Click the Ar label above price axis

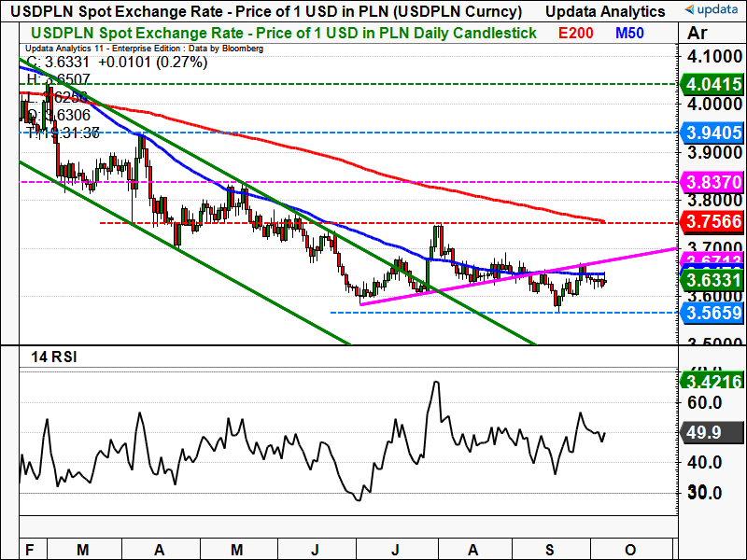(697, 33)
